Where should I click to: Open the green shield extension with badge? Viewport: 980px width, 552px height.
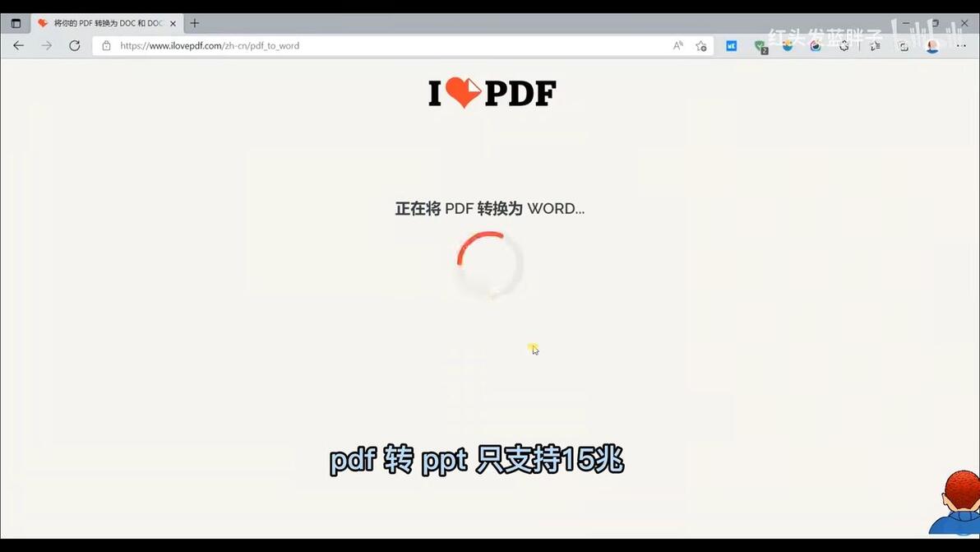(760, 46)
